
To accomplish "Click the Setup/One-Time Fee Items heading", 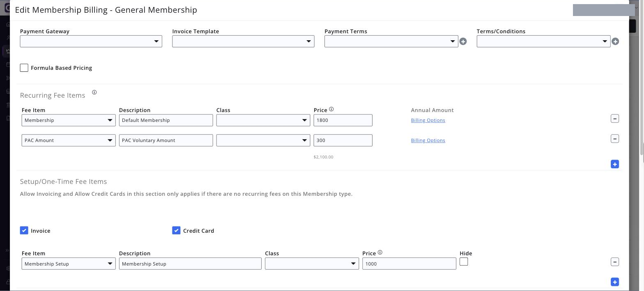I will point(63,181).
